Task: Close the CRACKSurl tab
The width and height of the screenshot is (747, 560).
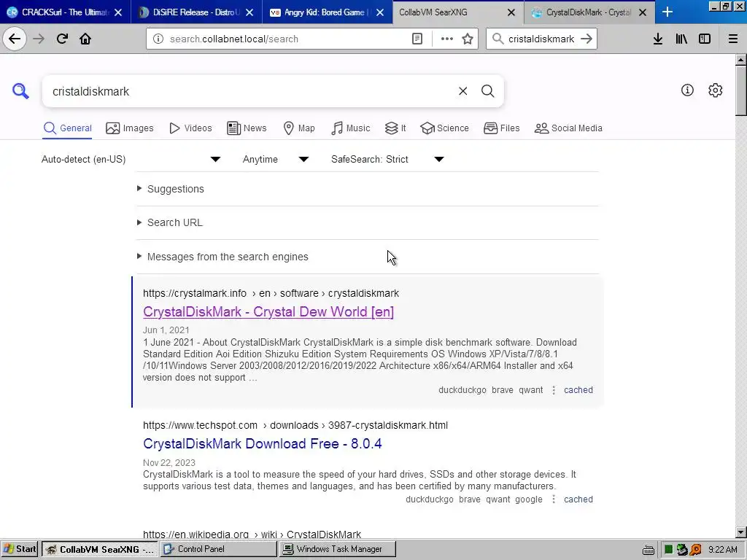Action: coord(118,12)
